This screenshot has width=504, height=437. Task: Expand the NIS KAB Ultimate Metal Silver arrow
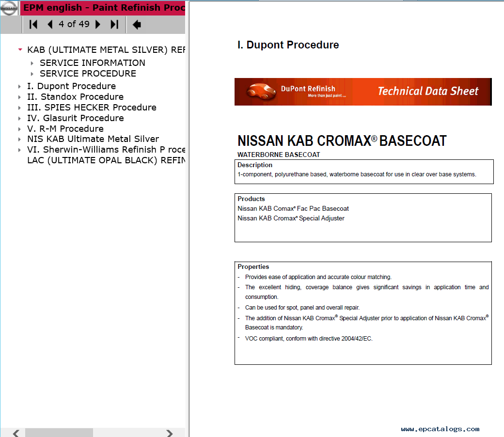tap(19, 139)
